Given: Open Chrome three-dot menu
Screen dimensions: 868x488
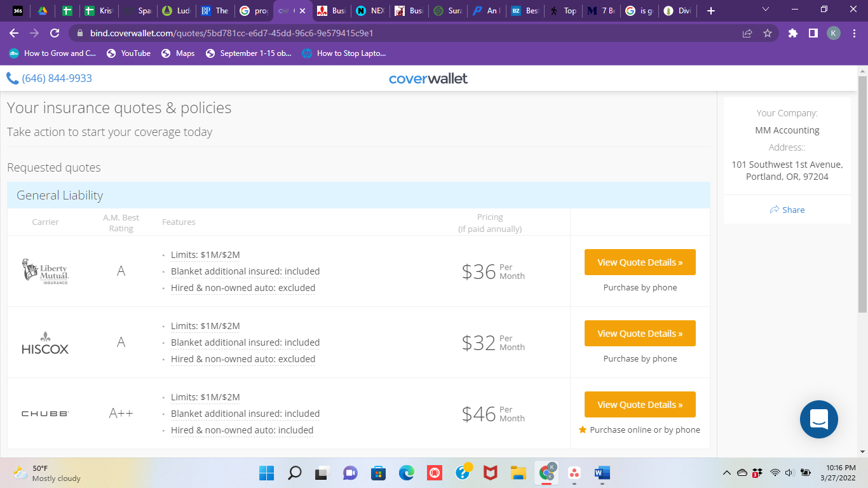Looking at the screenshot, I should point(853,33).
